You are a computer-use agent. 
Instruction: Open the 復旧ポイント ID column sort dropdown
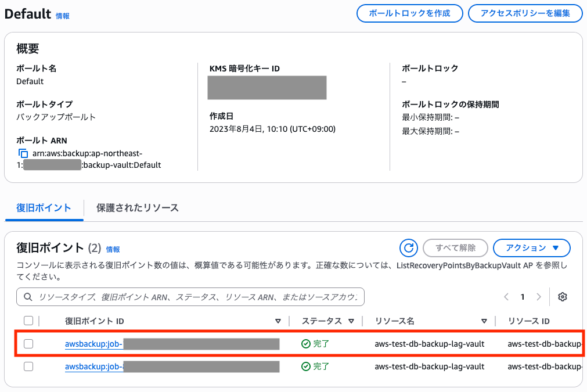click(x=279, y=321)
